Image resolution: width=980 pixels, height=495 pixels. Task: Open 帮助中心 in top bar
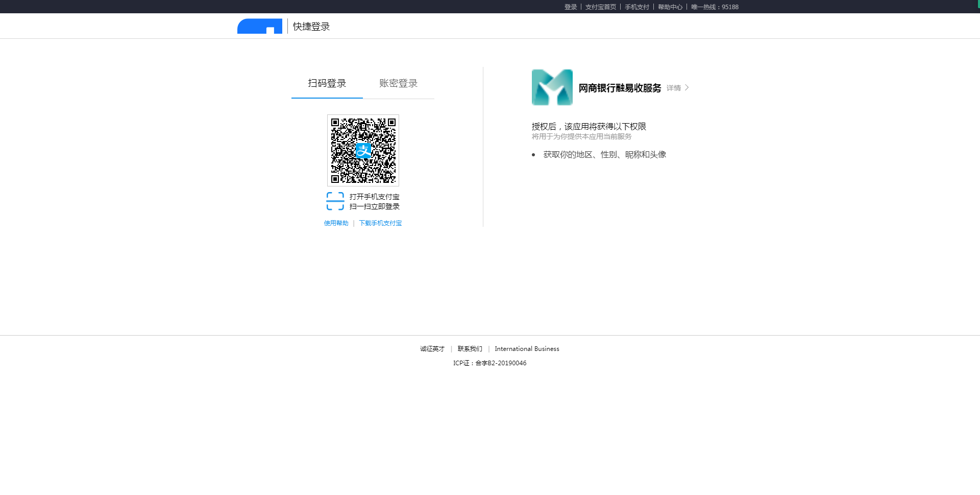click(x=670, y=7)
